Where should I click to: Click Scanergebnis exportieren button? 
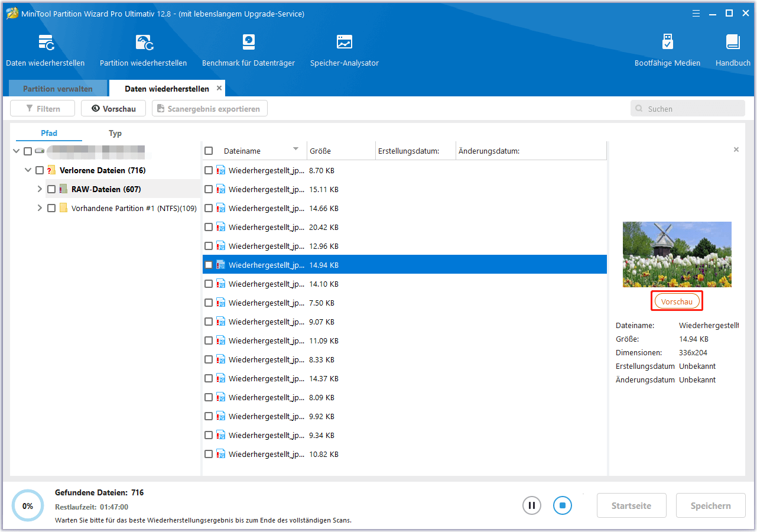(210, 109)
